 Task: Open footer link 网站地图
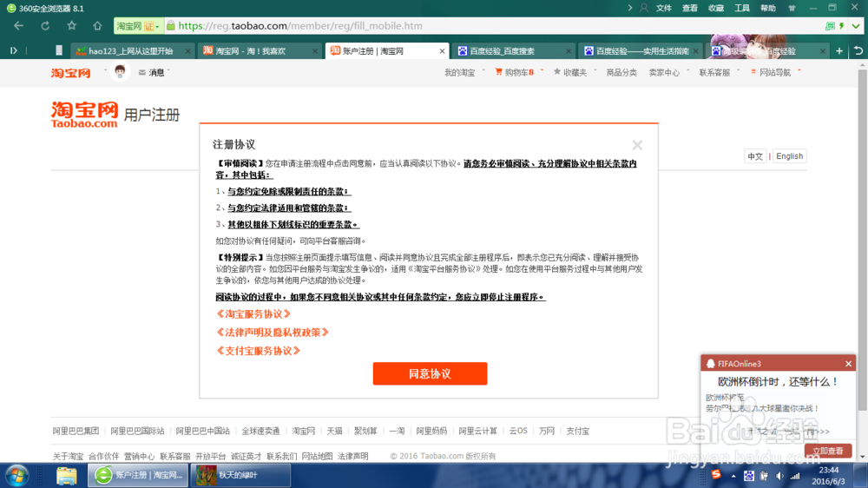coord(317,457)
